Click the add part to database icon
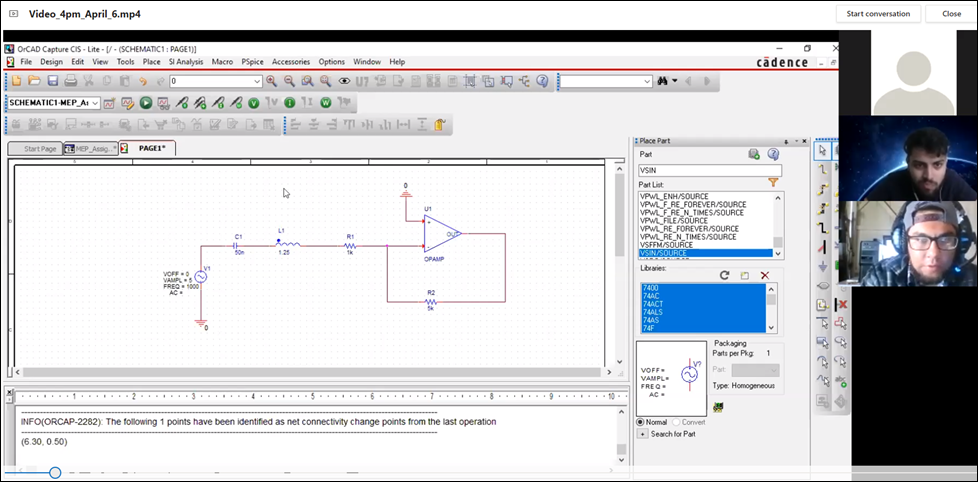 [753, 154]
